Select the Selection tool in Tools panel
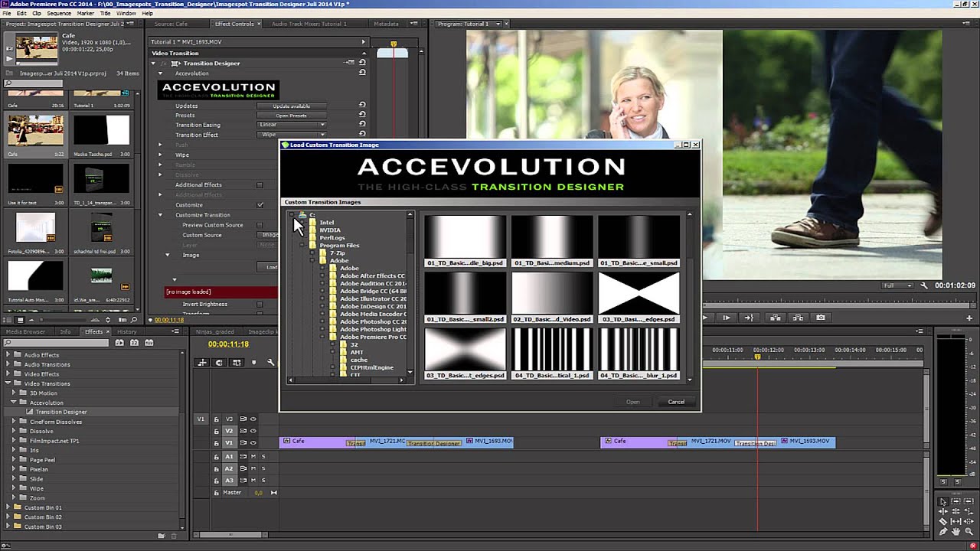 pyautogui.click(x=943, y=501)
